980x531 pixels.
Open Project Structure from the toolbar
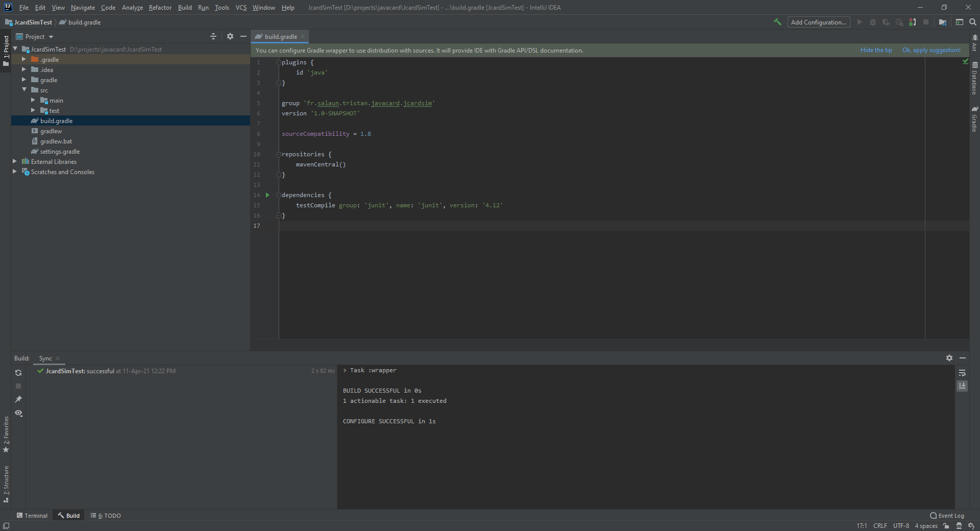[x=943, y=22]
